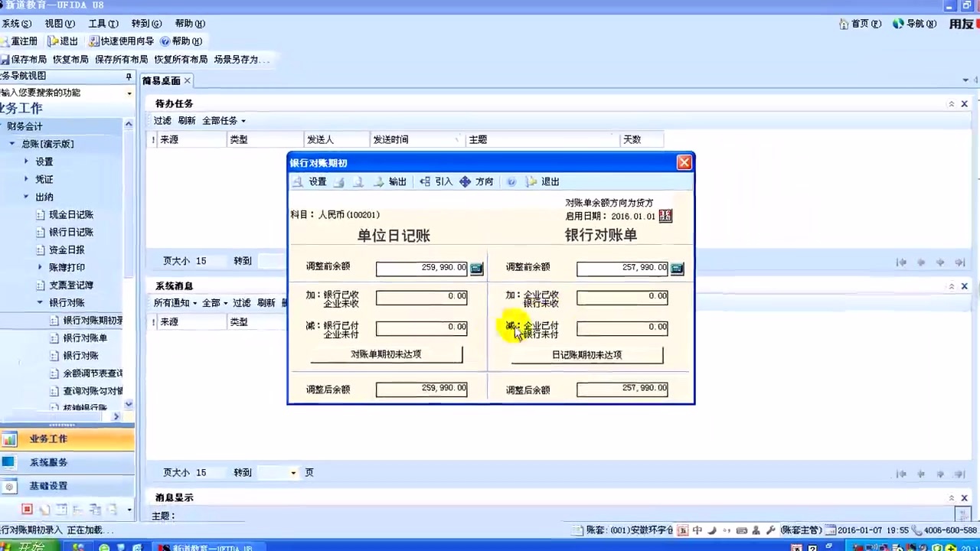
Task: Collapse the 出纳 tree node
Action: [x=26, y=197]
